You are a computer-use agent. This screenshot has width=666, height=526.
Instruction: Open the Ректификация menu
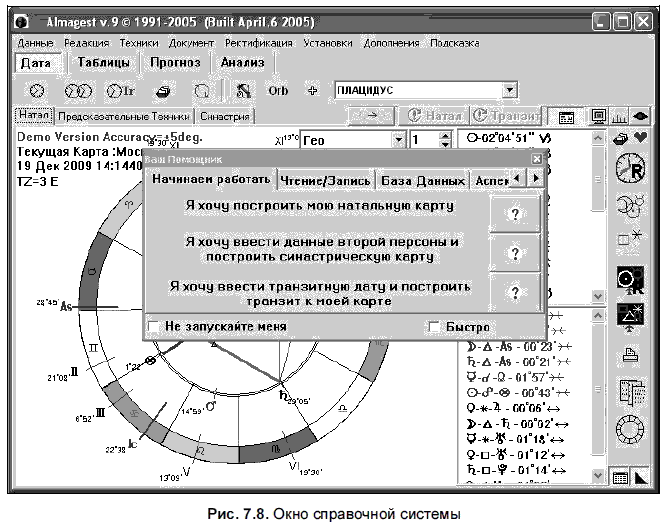259,43
